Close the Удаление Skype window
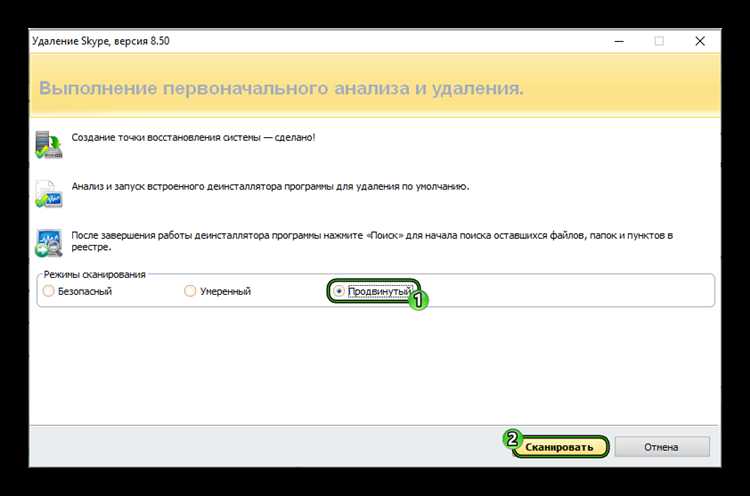Image resolution: width=750 pixels, height=496 pixels. tap(700, 41)
